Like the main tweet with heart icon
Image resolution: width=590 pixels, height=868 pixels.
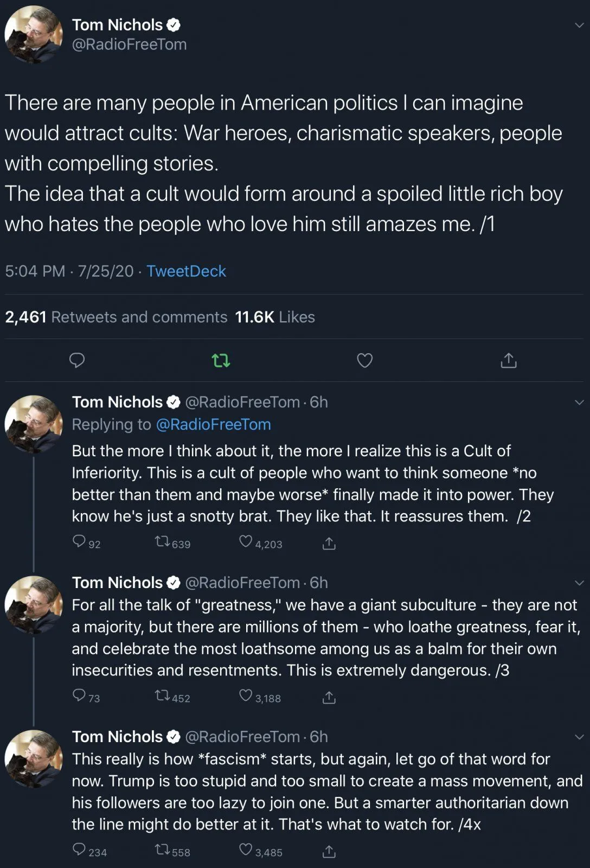point(364,360)
